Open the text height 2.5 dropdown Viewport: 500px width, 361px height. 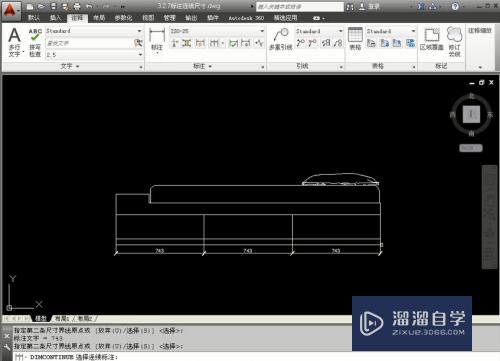pyautogui.click(x=140, y=55)
